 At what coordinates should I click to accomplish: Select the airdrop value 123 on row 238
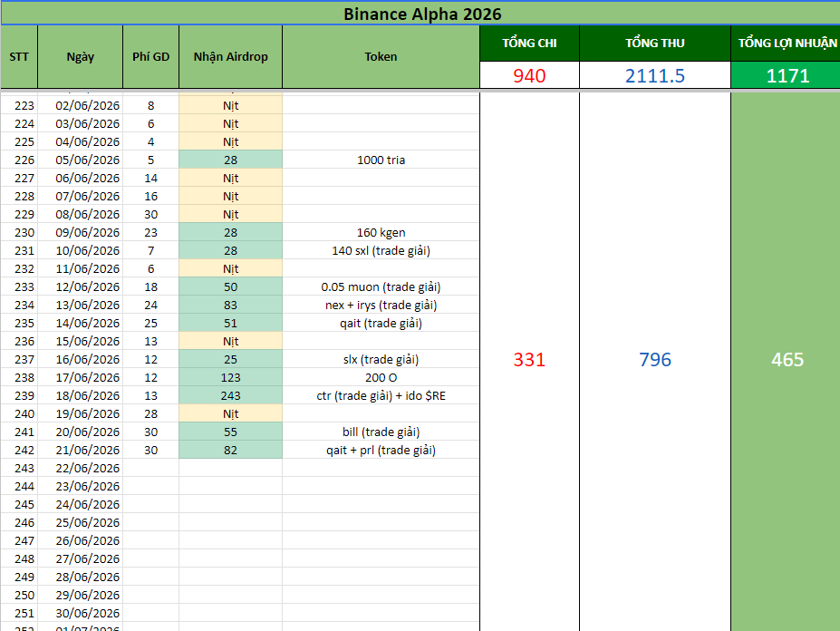231,377
